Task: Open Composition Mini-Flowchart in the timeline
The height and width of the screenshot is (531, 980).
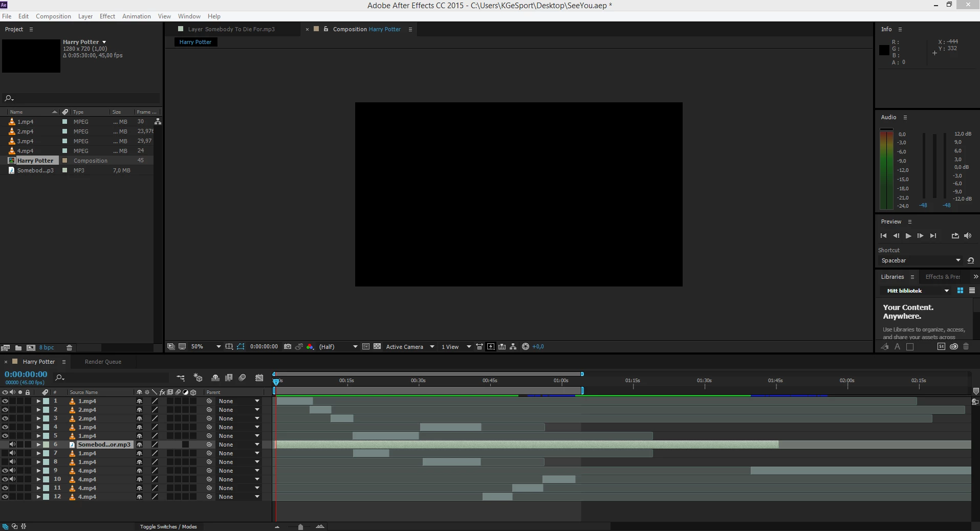Action: [181, 378]
